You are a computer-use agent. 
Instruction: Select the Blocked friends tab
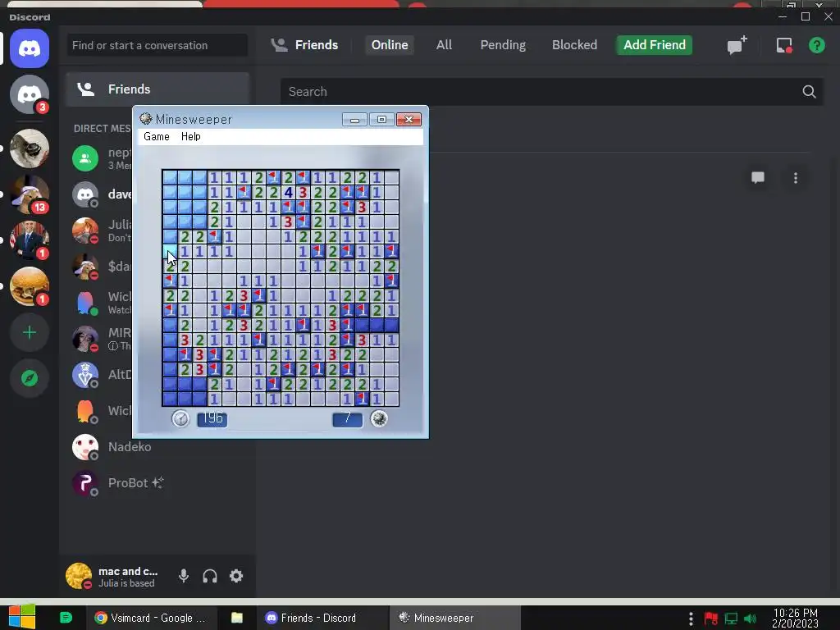(x=574, y=45)
